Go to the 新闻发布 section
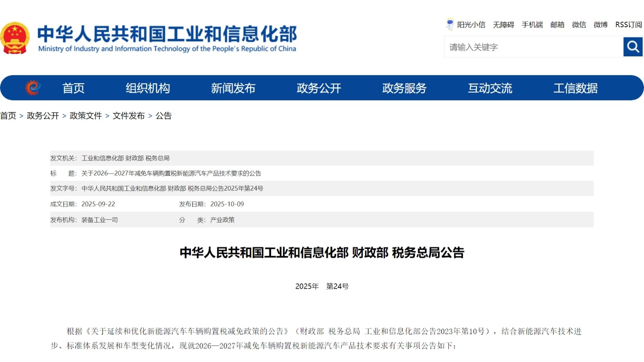The image size is (644, 362). tap(233, 88)
